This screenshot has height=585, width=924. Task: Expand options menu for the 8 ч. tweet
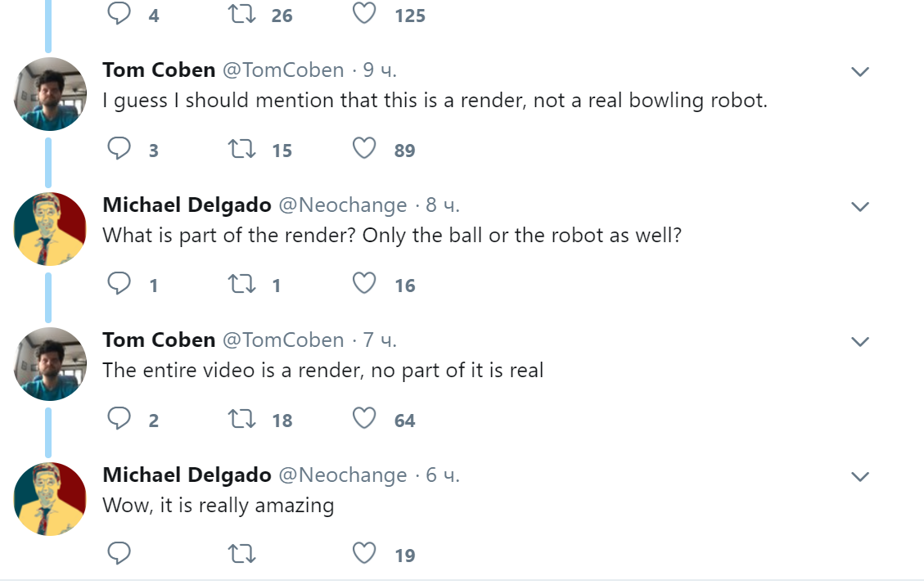pyautogui.click(x=859, y=207)
